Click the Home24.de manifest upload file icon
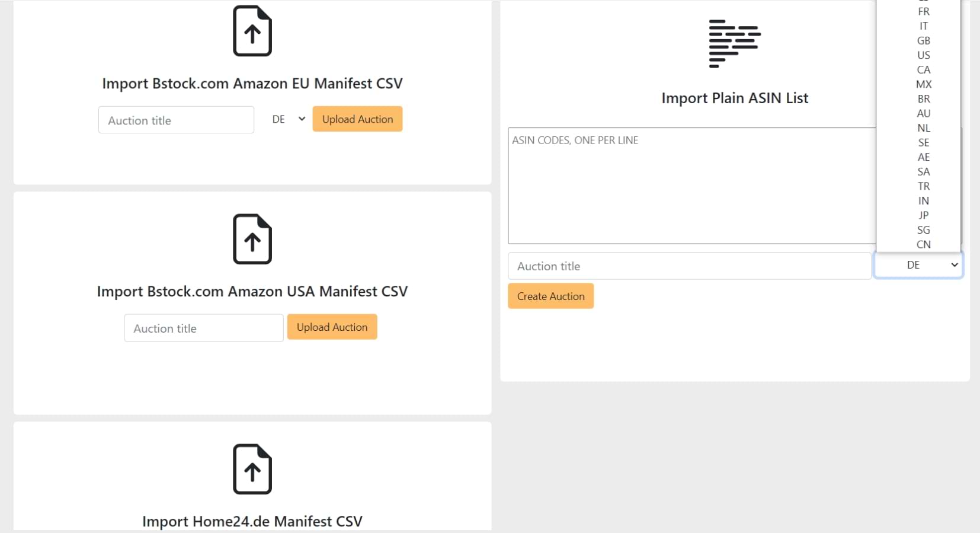 coord(252,469)
